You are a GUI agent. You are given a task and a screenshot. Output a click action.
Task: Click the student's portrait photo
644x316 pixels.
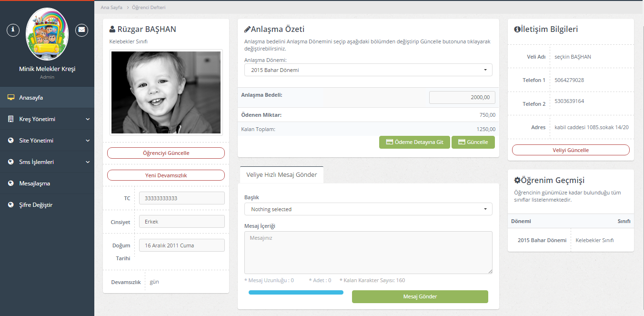pos(166,92)
